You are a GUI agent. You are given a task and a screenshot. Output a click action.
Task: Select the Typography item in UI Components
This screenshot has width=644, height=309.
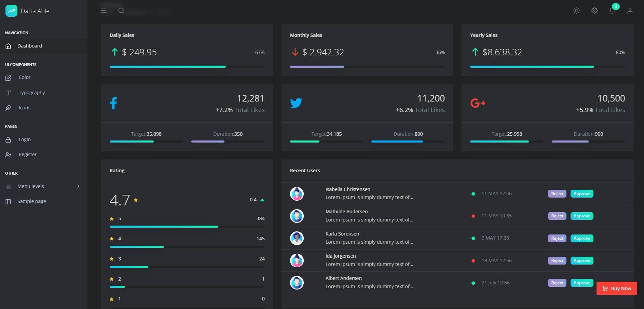[31, 92]
